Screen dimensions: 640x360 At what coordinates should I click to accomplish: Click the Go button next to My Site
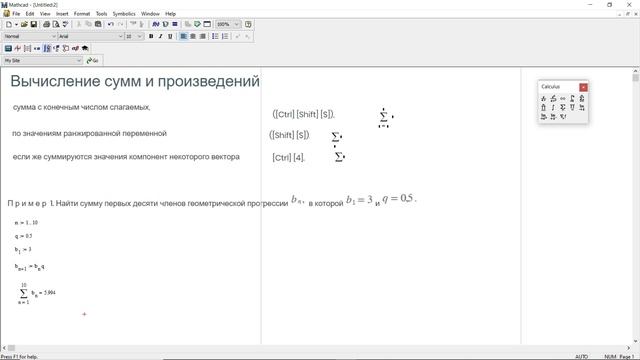(93, 60)
